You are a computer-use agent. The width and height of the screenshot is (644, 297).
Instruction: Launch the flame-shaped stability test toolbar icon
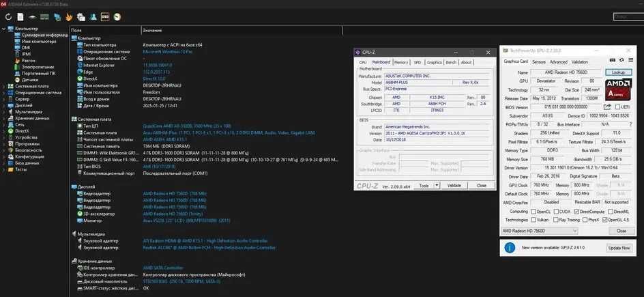click(x=70, y=17)
